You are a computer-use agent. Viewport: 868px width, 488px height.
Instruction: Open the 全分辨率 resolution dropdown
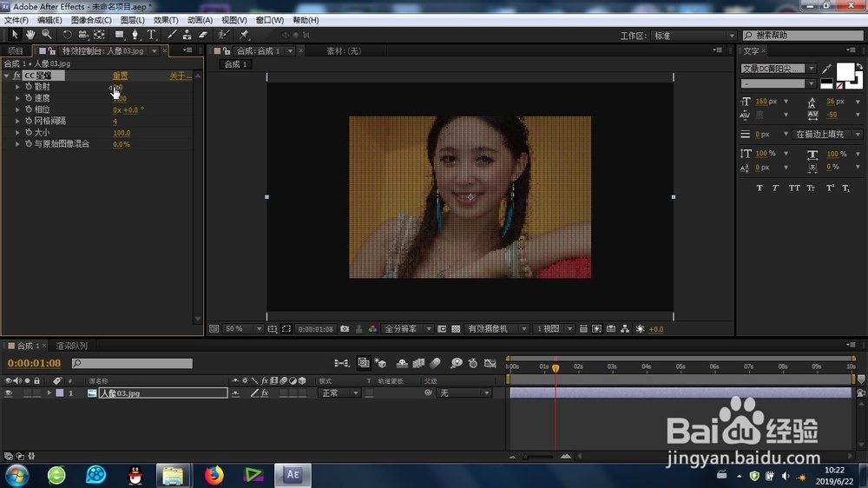tap(407, 329)
